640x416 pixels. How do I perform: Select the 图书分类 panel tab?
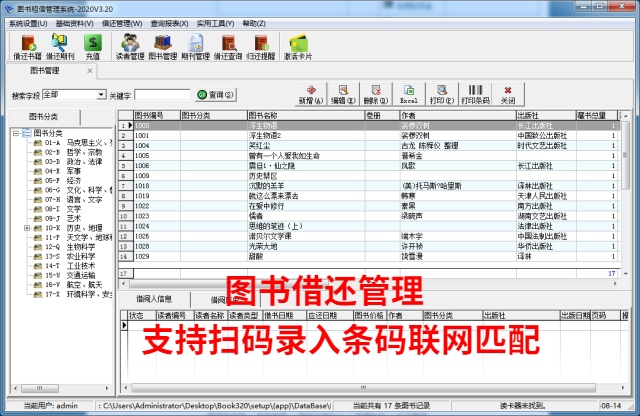point(44,117)
